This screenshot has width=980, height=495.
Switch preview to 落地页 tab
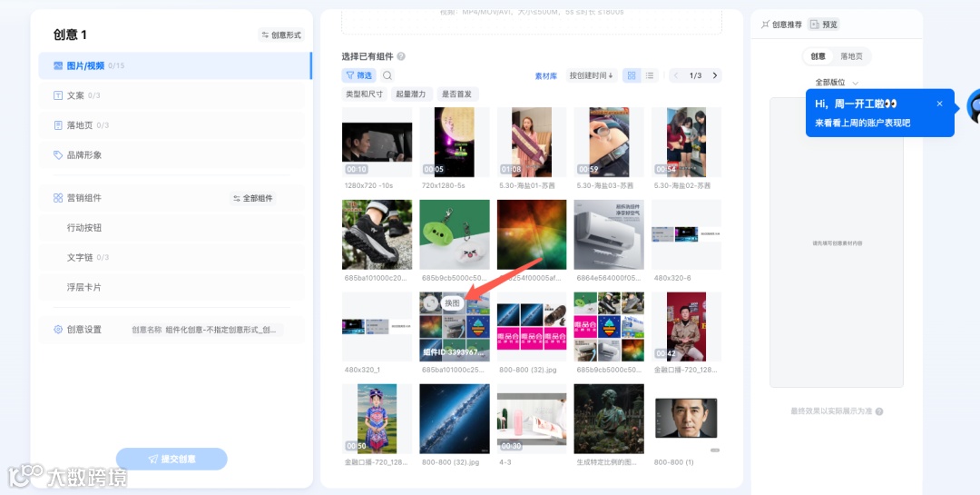click(851, 56)
